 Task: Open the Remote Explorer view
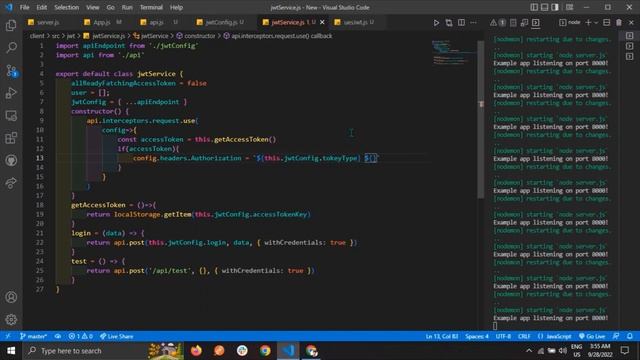click(x=11, y=116)
